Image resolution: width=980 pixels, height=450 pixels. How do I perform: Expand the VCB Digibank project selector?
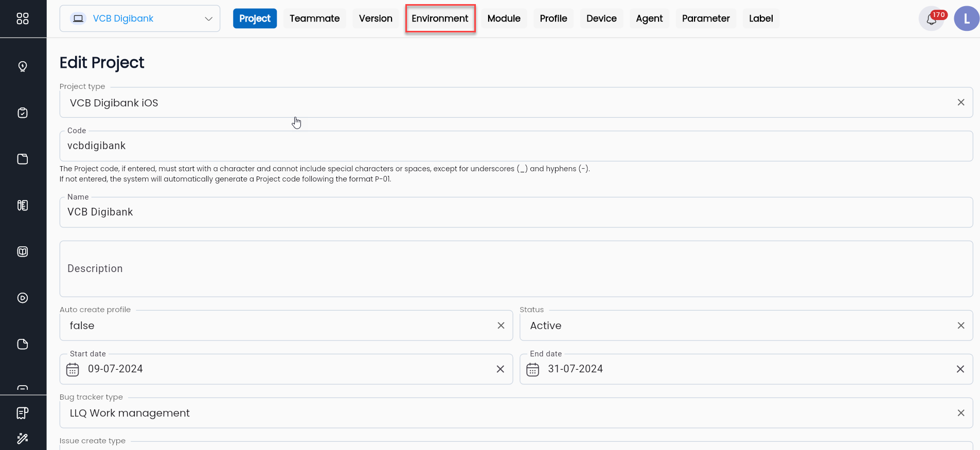pyautogui.click(x=139, y=19)
